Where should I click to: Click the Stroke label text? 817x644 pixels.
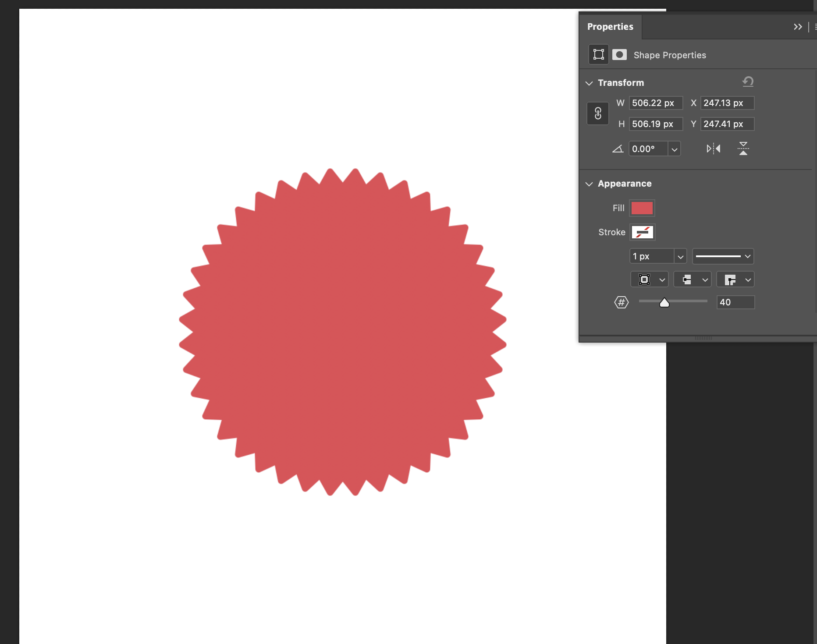[x=612, y=232]
